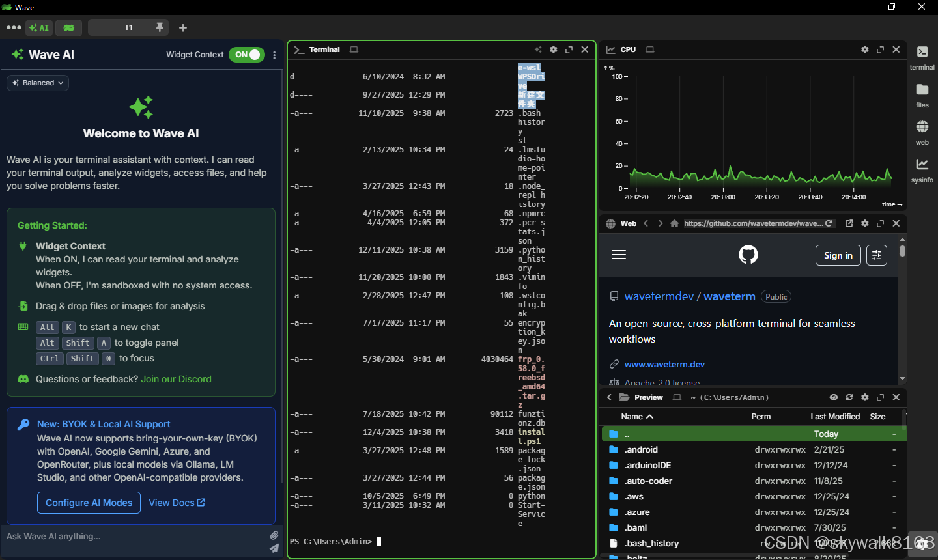Attach a file with the paperclip icon
This screenshot has height=560, width=938.
274,535
